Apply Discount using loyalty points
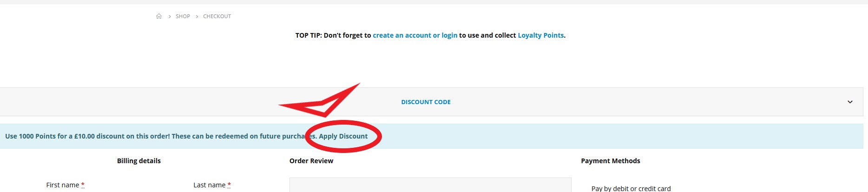Viewport: 868px width, 192px height. coord(343,136)
